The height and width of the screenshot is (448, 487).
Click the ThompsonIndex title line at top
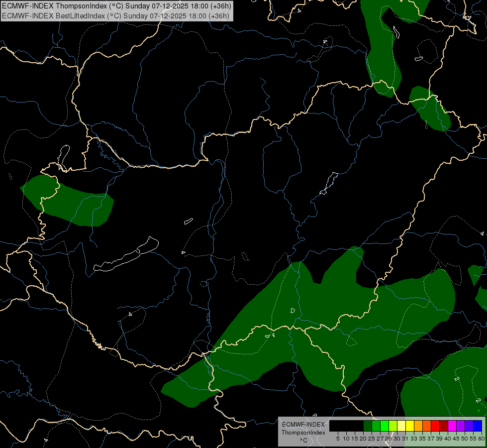pyautogui.click(x=116, y=6)
